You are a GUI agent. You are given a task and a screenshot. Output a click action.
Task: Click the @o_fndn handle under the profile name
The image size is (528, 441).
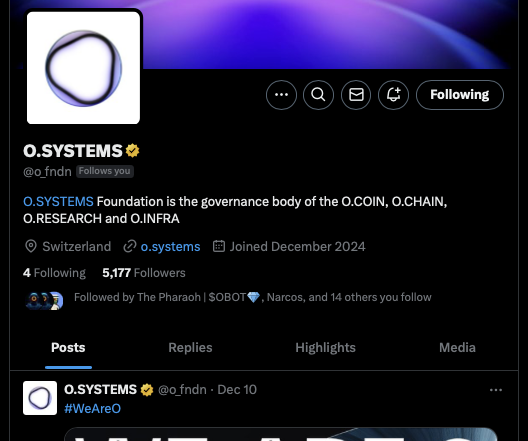(x=47, y=172)
